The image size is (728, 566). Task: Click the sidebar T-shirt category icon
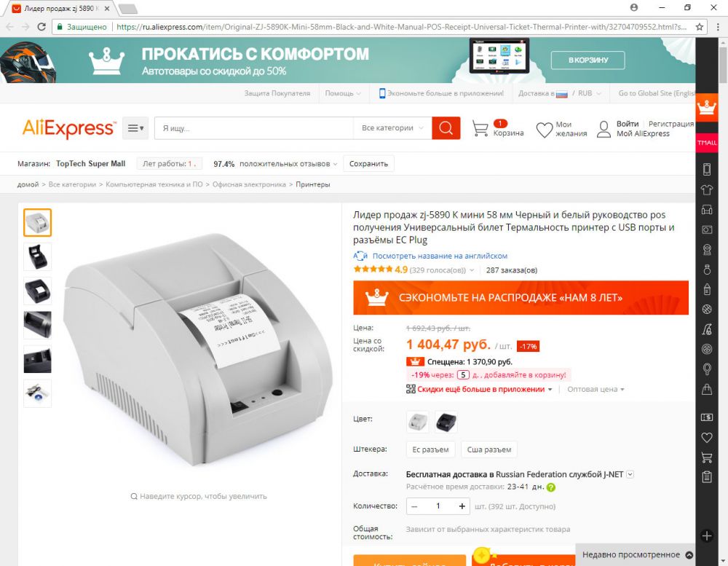pyautogui.click(x=707, y=189)
